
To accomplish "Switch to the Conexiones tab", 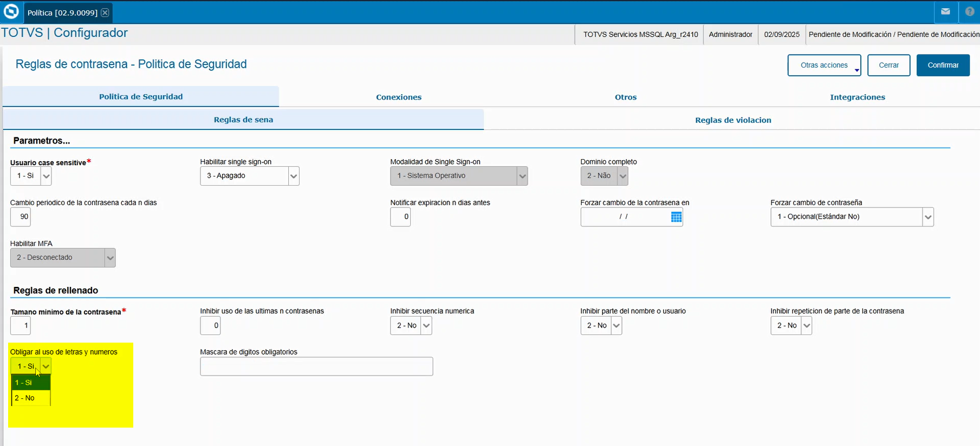I will click(399, 97).
